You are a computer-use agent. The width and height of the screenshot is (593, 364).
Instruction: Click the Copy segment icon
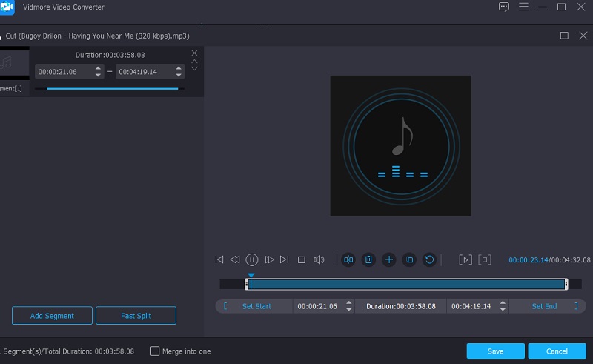point(409,259)
